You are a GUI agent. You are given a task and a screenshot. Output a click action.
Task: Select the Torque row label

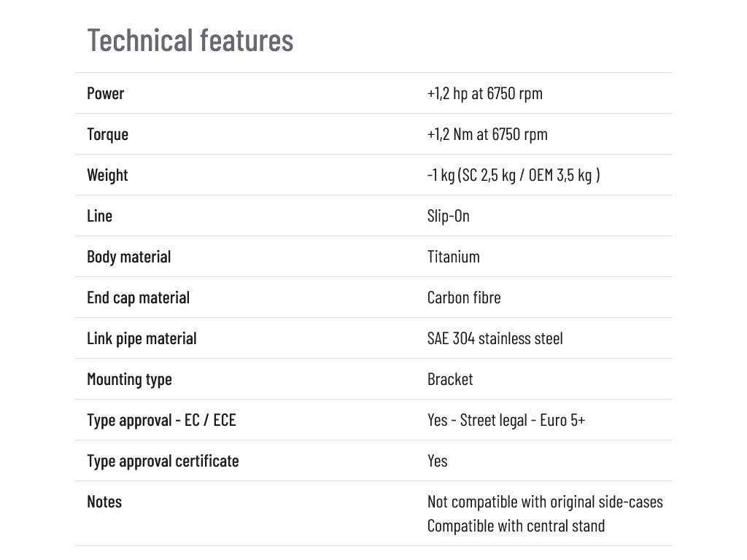tap(107, 134)
